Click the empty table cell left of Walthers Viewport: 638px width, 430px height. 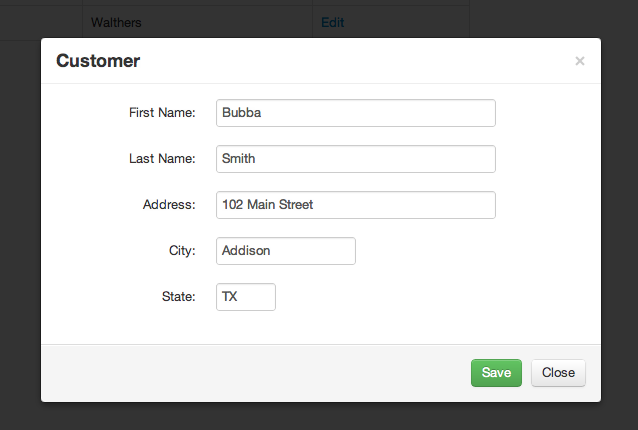click(41, 22)
